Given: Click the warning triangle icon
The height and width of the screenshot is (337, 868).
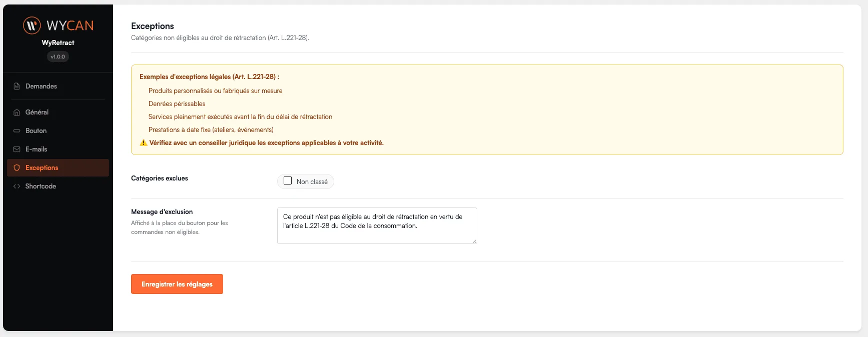Looking at the screenshot, I should click(144, 142).
